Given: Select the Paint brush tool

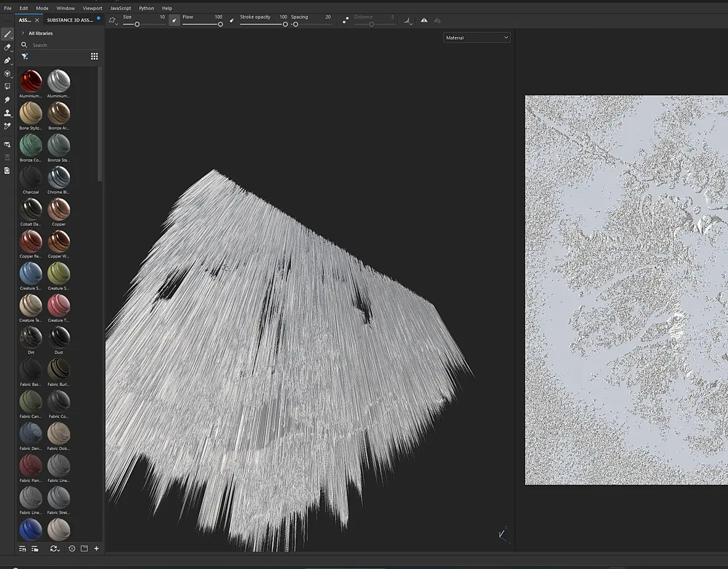Looking at the screenshot, I should click(7, 34).
